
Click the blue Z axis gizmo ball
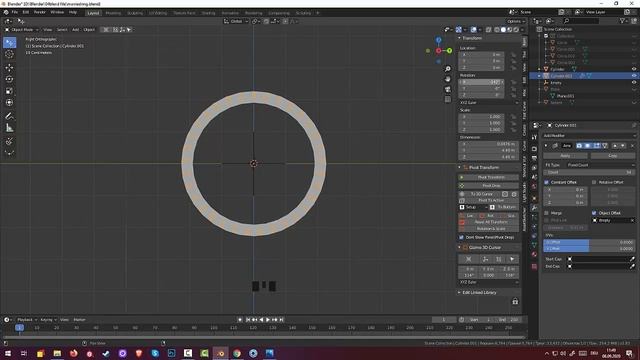click(x=438, y=40)
